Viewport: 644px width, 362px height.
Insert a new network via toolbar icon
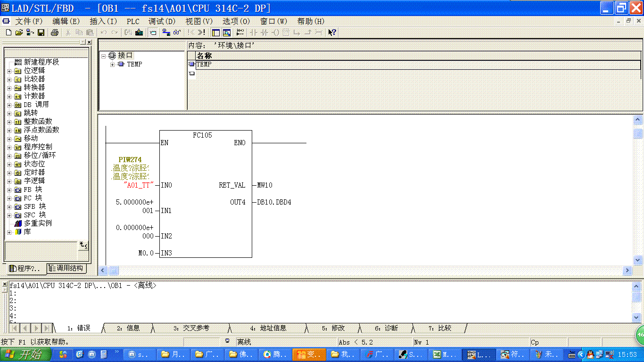[x=240, y=33]
